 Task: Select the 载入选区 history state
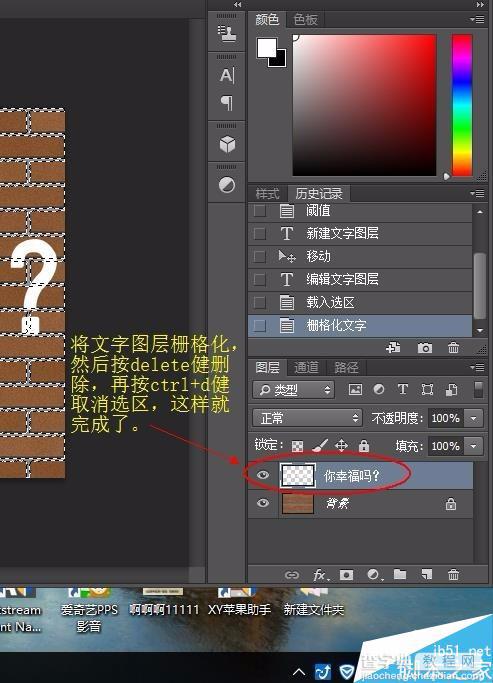pyautogui.click(x=360, y=302)
